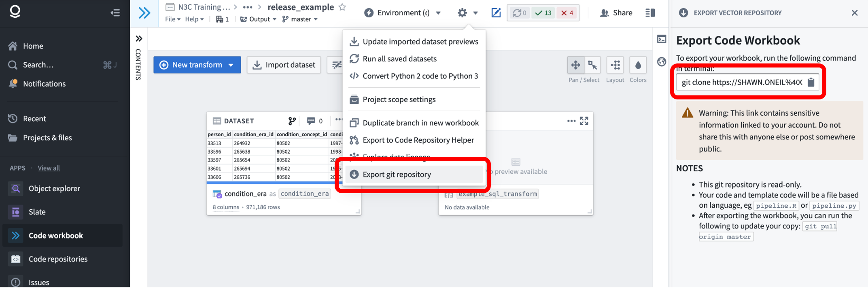This screenshot has width=868, height=289.
Task: Star the release_example workbook
Action: pos(342,7)
